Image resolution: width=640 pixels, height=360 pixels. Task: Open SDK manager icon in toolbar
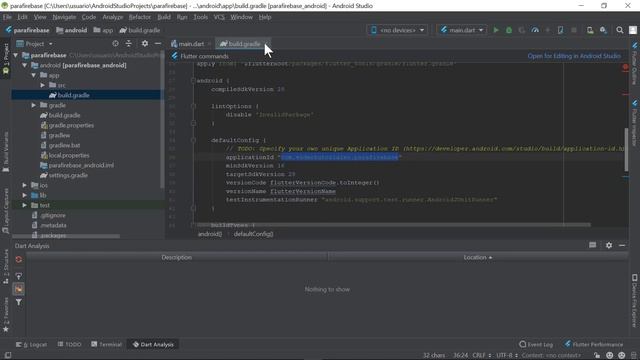point(603,30)
